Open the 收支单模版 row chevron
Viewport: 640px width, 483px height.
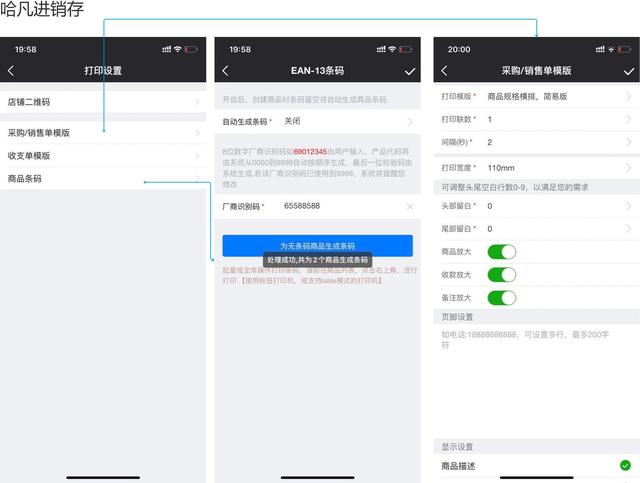(x=197, y=156)
